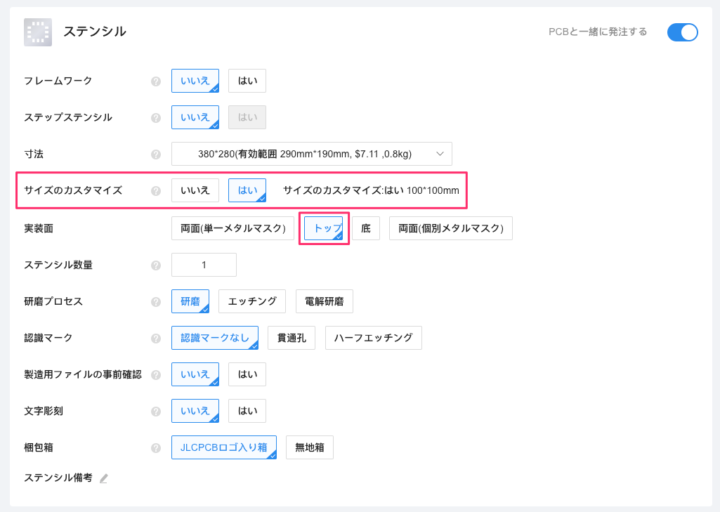This screenshot has width=720, height=512.
Task: Click the help icon next to 認識マーク
Action: (156, 338)
